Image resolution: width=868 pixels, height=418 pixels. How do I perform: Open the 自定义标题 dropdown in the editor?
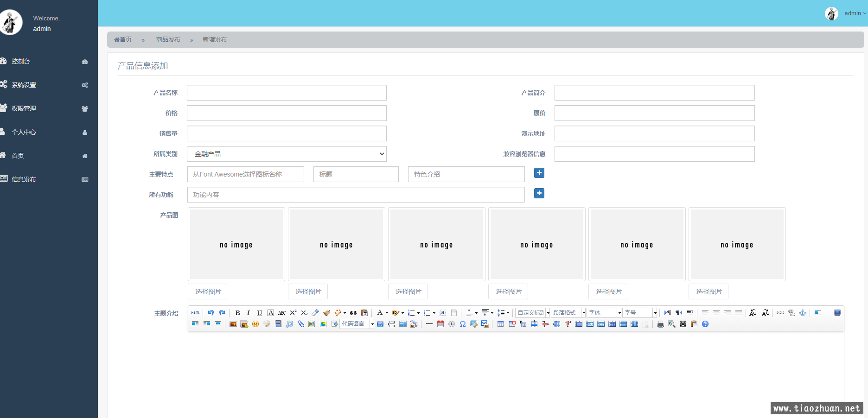point(532,313)
